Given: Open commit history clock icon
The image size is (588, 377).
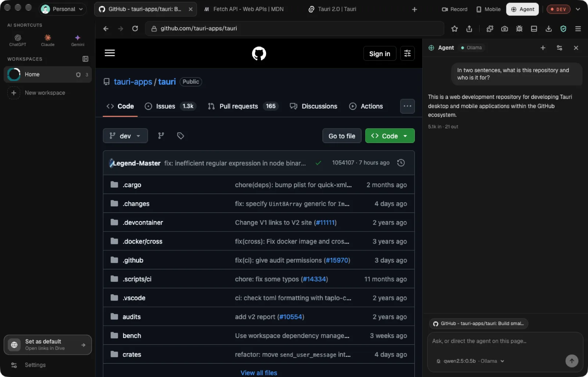Looking at the screenshot, I should 401,163.
